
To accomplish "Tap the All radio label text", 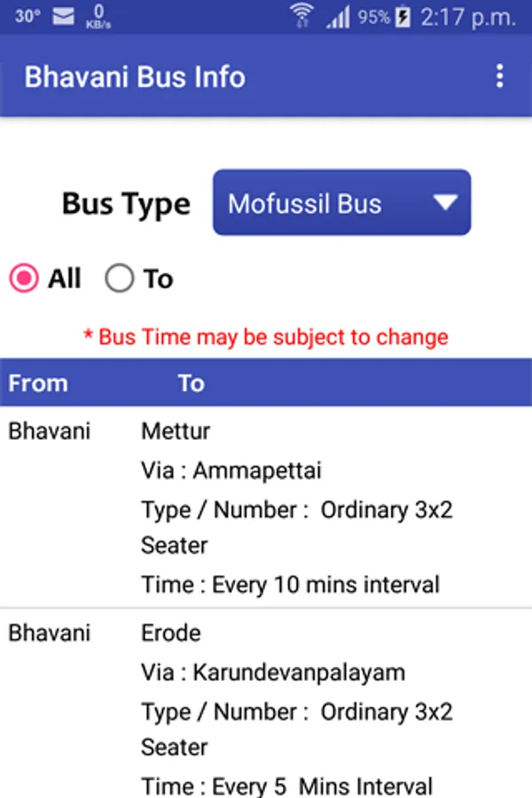I will click(65, 279).
